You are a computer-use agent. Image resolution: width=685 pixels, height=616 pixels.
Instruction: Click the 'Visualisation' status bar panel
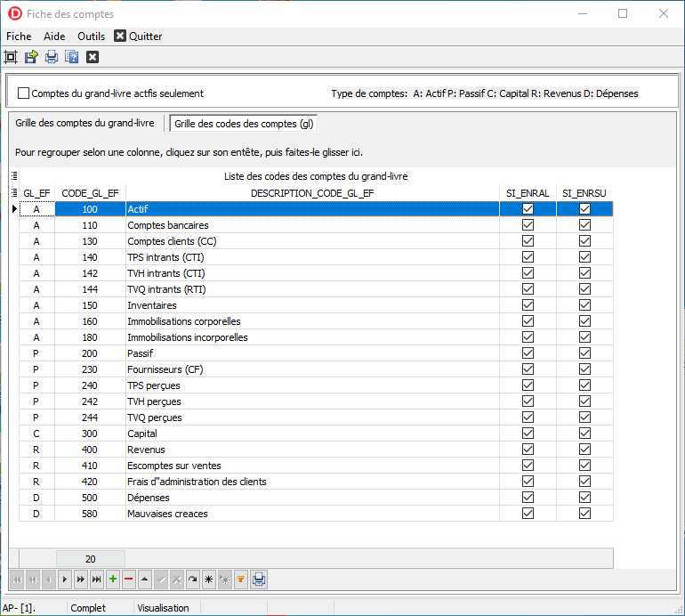pos(167,608)
